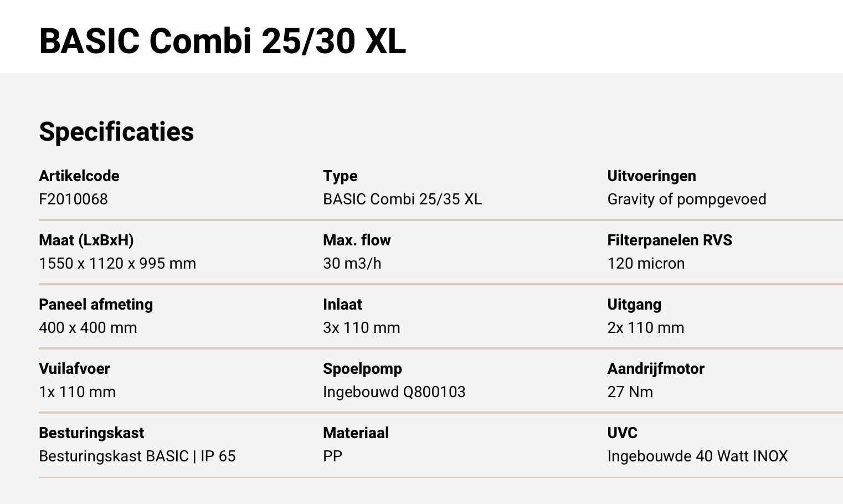Click the 30 m3/h flow value

coord(352,264)
